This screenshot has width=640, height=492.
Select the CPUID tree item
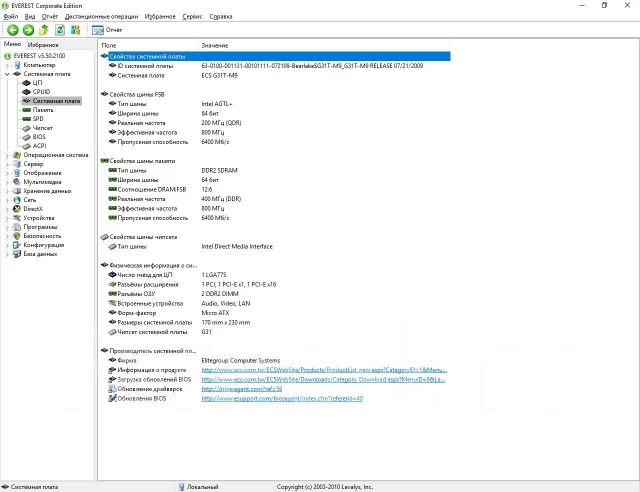click(41, 92)
